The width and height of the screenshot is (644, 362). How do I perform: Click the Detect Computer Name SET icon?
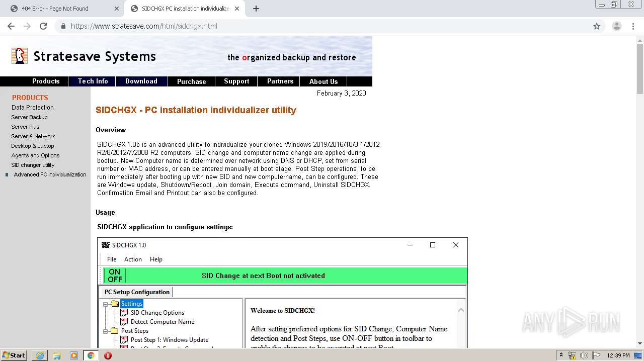click(124, 322)
